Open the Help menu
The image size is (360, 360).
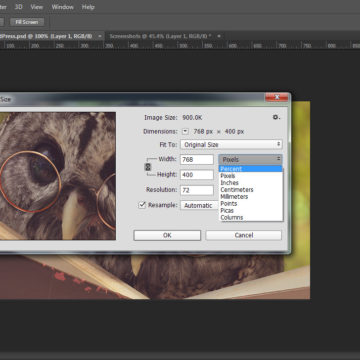(88, 7)
